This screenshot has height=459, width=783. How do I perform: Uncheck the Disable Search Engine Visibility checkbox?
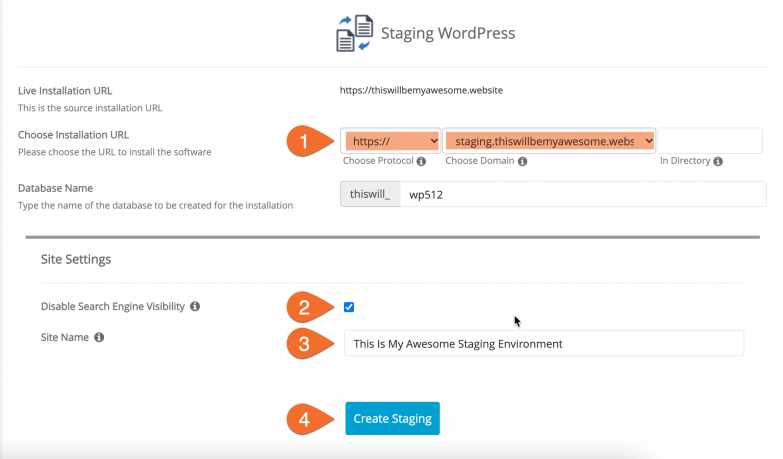(x=349, y=307)
